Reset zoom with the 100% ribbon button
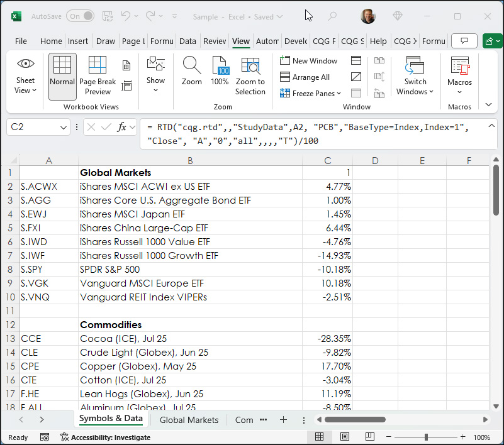 [220, 71]
